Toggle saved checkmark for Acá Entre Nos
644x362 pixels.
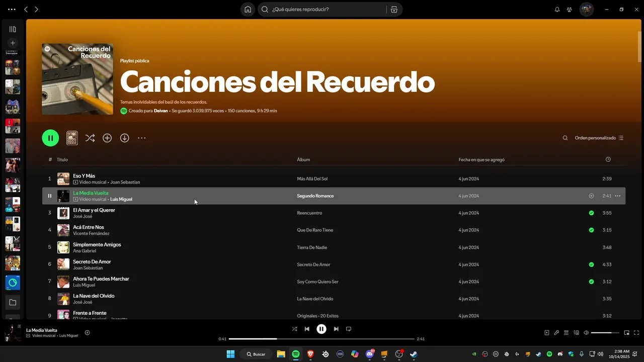click(x=591, y=230)
